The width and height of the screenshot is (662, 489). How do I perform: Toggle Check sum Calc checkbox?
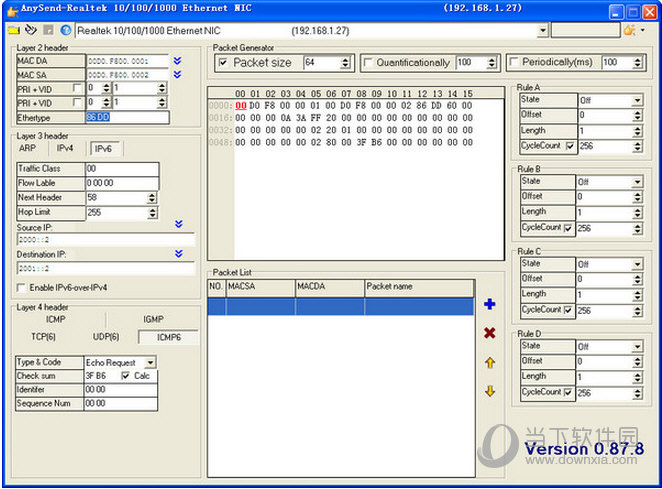click(125, 376)
